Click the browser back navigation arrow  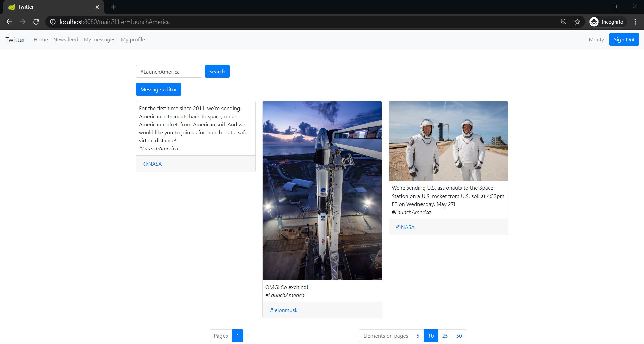[9, 21]
